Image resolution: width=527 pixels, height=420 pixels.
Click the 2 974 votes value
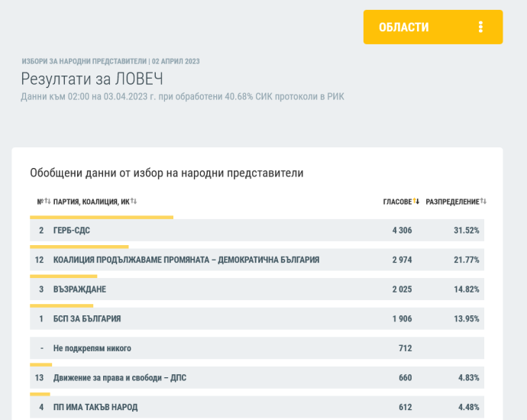[x=402, y=260]
